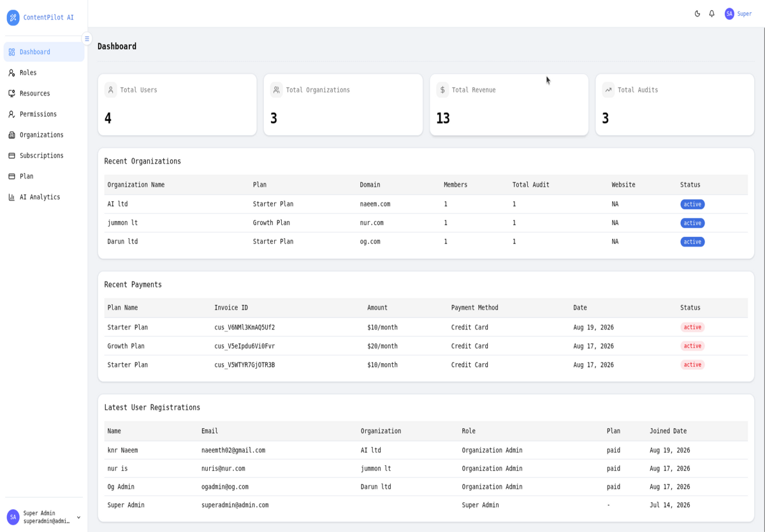Navigate to AI Analytics
765x532 pixels.
tap(44, 198)
